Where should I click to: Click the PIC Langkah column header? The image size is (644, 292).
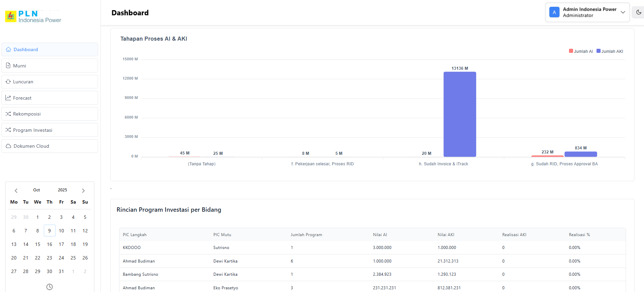[x=135, y=235]
